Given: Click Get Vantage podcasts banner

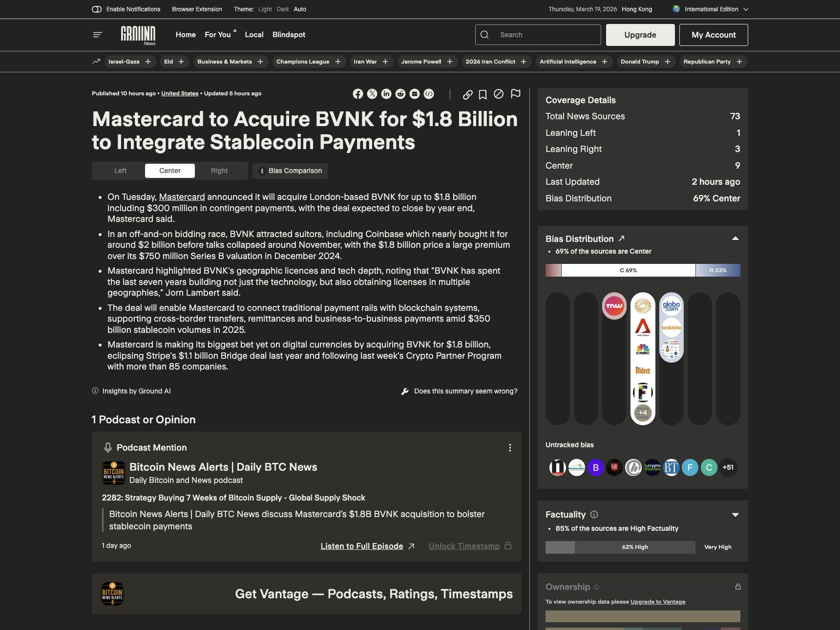Looking at the screenshot, I should [x=307, y=594].
